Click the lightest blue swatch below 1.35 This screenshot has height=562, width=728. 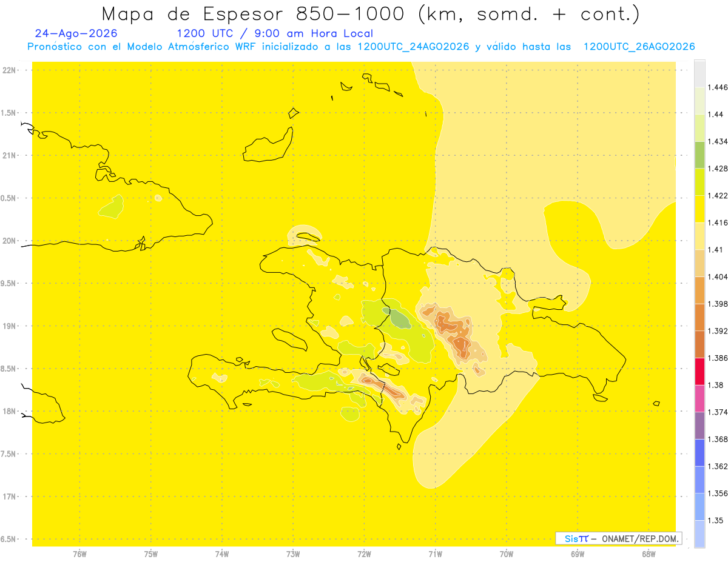(x=699, y=534)
